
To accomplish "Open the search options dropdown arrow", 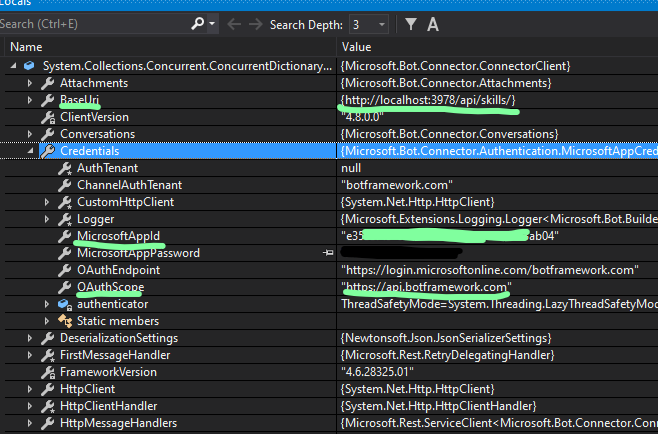I will coord(212,24).
